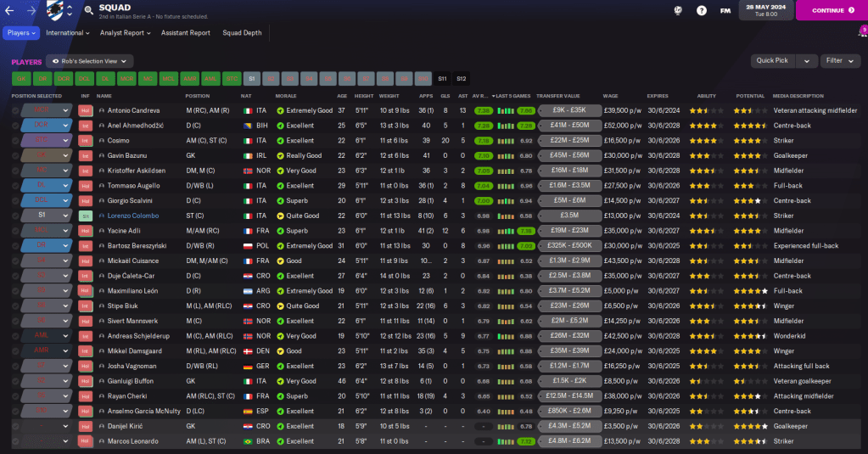Screen dimensions: 868x454
Task: Click Antonio Candreva's Hol status icon
Action: pyautogui.click(x=85, y=110)
